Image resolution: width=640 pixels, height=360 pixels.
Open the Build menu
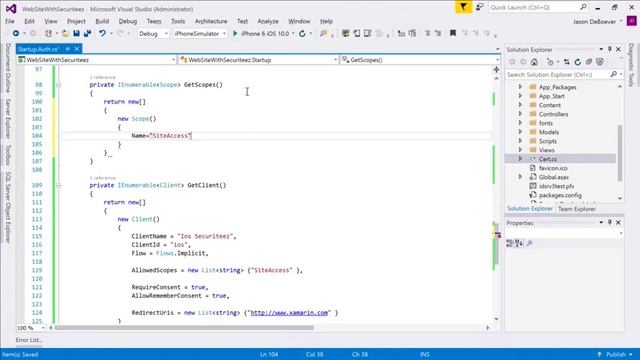tap(102, 21)
